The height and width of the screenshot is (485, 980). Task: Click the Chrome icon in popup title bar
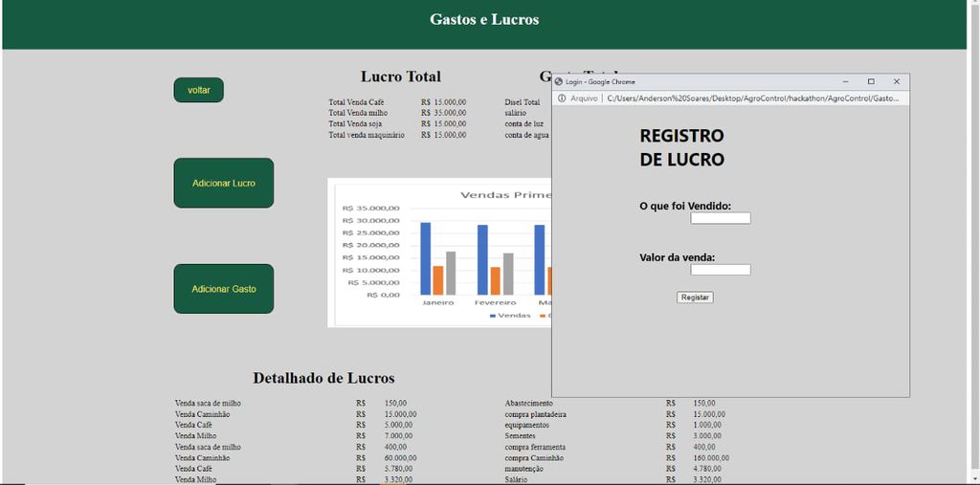559,82
